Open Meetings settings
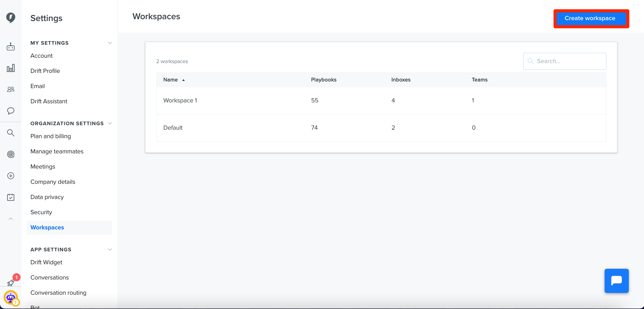This screenshot has height=309, width=644. pyautogui.click(x=43, y=167)
